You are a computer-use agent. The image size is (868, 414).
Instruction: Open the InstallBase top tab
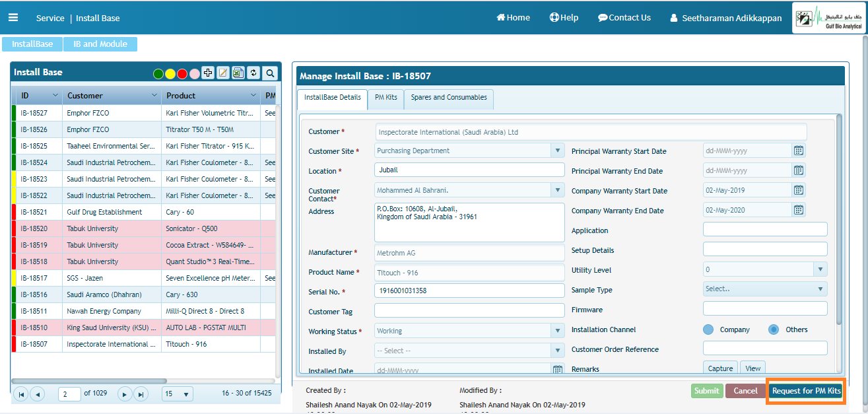[x=32, y=44]
